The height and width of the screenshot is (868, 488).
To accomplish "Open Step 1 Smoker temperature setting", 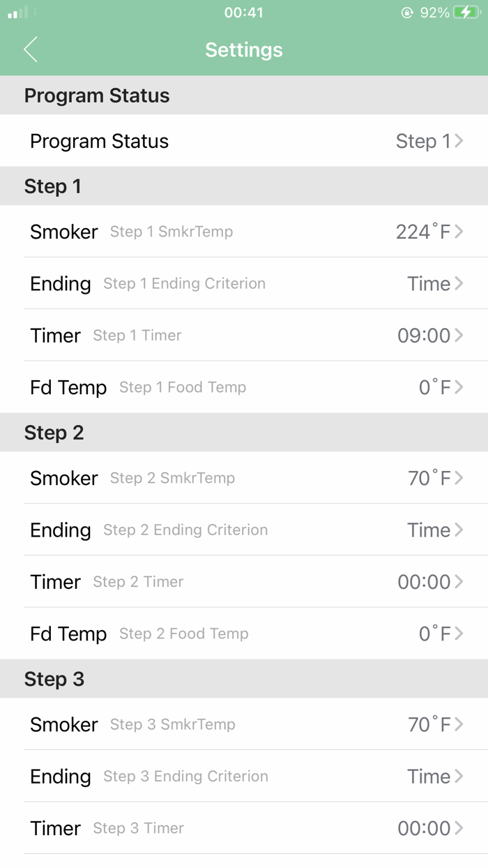I will coord(244,231).
